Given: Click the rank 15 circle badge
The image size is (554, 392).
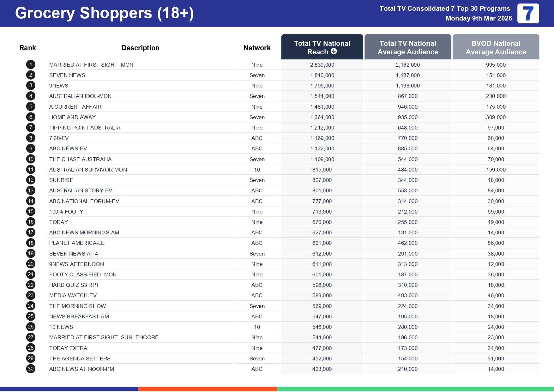Looking at the screenshot, I should click(x=31, y=212).
